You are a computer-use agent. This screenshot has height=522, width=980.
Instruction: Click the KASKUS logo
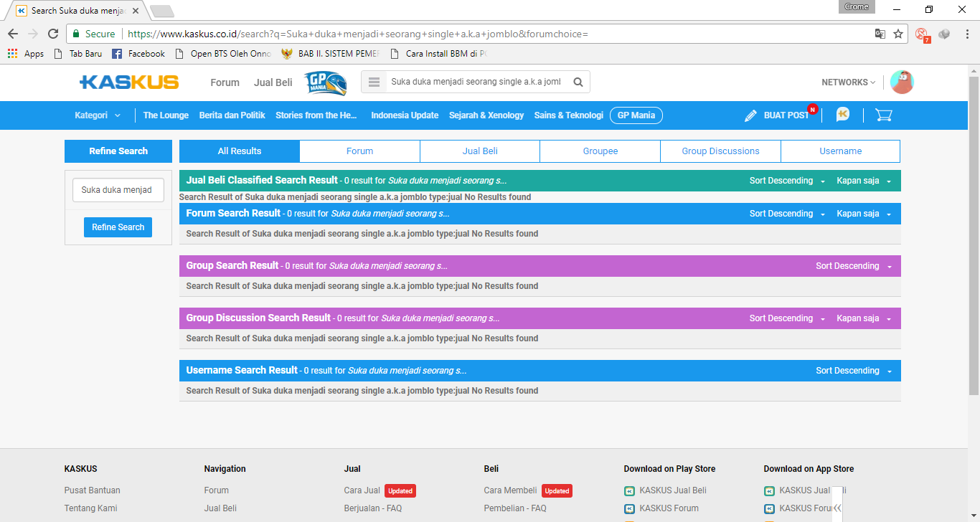pyautogui.click(x=129, y=82)
